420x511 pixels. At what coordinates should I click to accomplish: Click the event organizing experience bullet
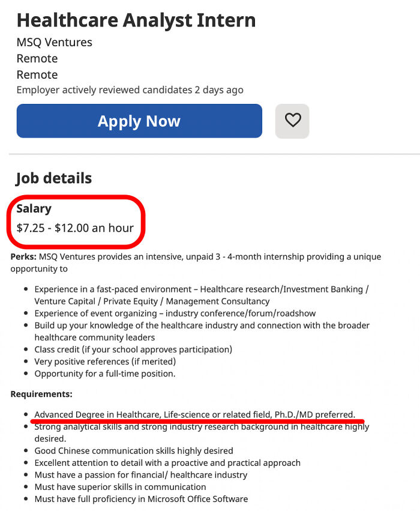[175, 313]
